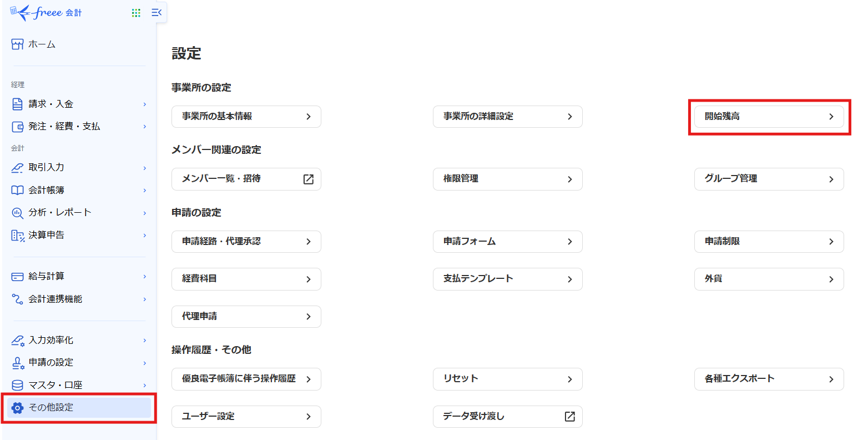The width and height of the screenshot is (868, 440).
Task: Select 申請の設定 in the sidebar menu
Action: [x=51, y=362]
